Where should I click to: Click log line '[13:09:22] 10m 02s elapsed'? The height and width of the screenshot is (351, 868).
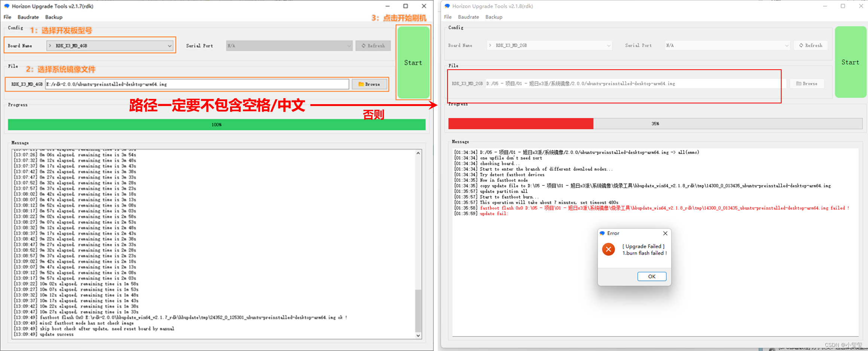76,284
